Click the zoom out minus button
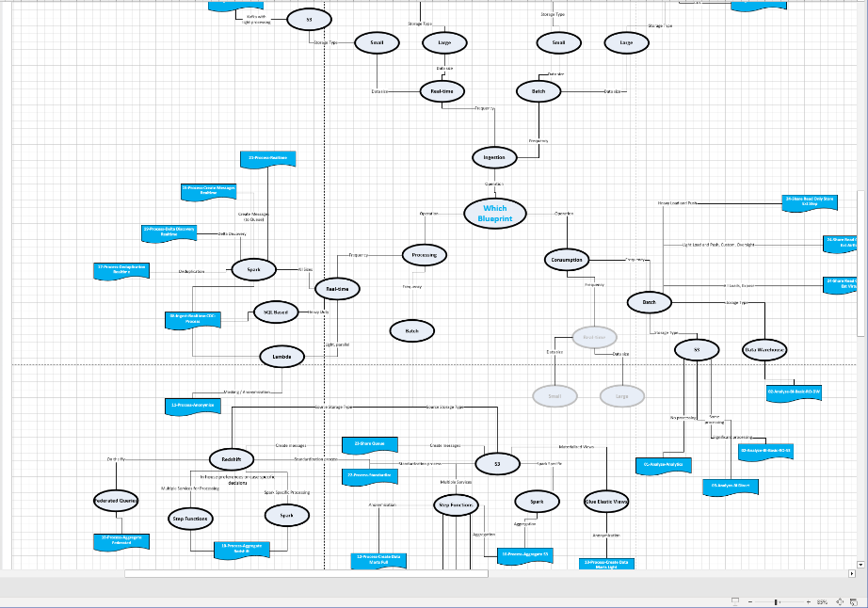Viewport: 868px width, 608px height. pos(750,601)
